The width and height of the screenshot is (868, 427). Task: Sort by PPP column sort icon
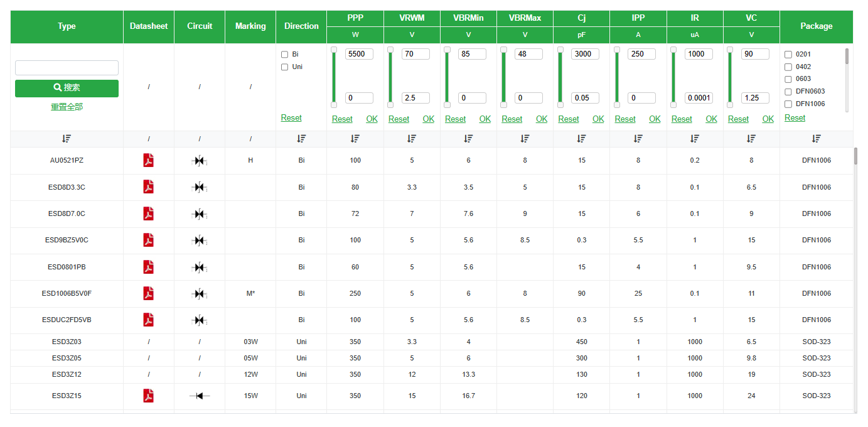coord(355,139)
